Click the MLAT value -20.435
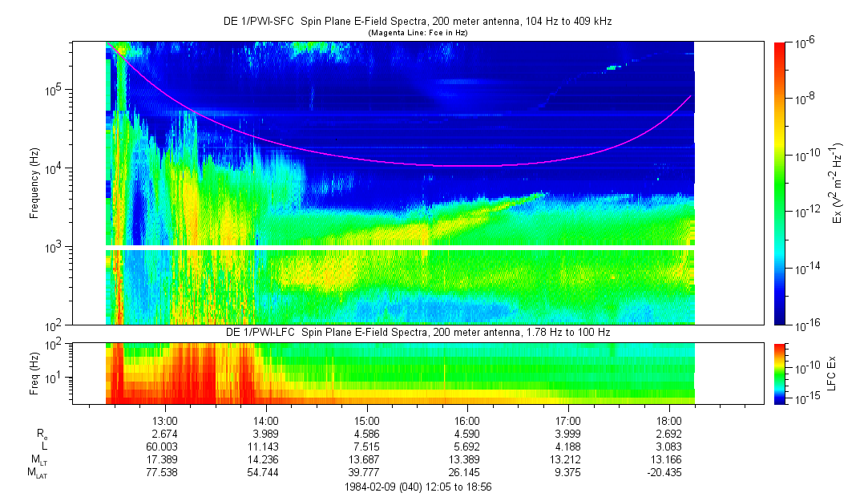868x497 pixels. 669,473
